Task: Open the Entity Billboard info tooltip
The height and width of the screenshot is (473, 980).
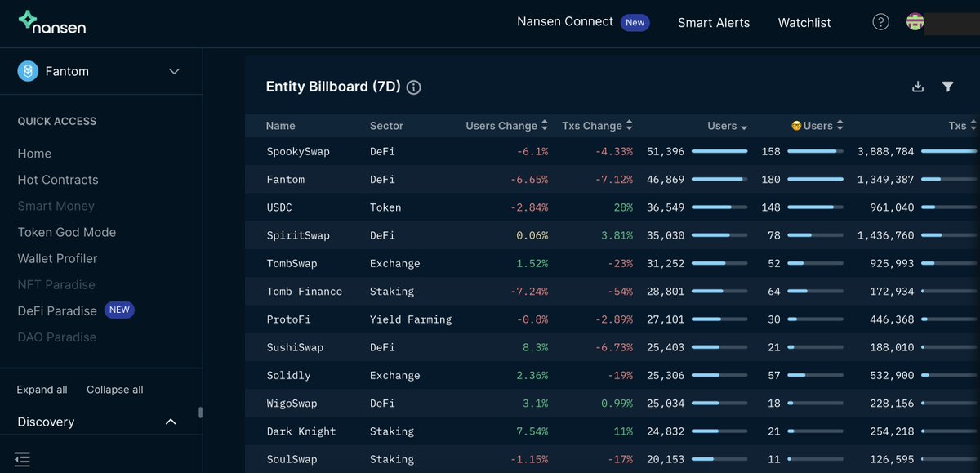Action: click(413, 87)
